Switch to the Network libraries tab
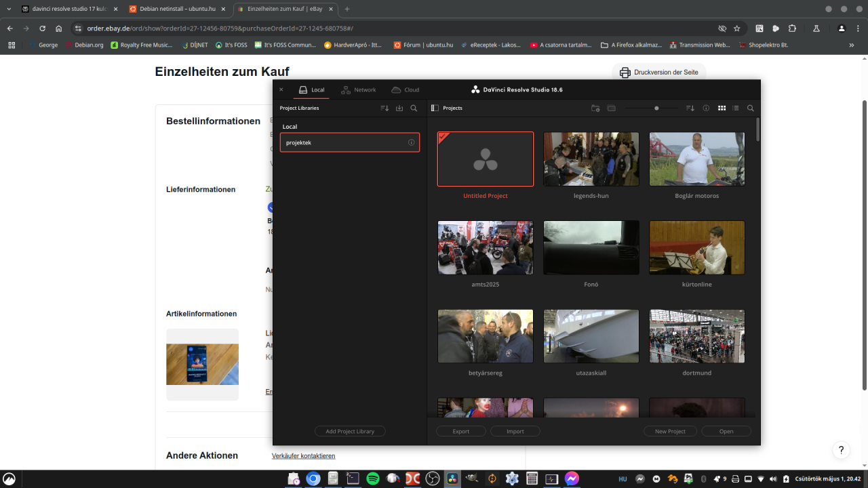Screen dimensions: 868x488 click(x=359, y=89)
